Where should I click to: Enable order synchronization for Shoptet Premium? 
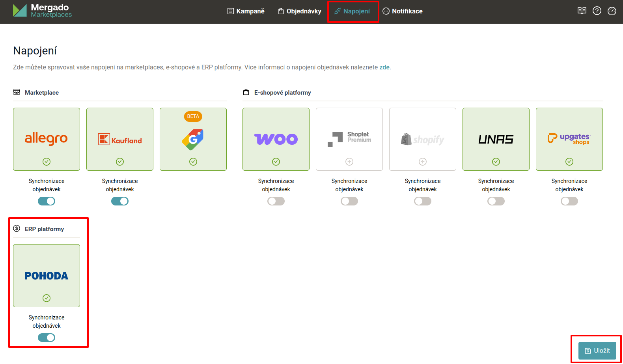[x=349, y=201]
